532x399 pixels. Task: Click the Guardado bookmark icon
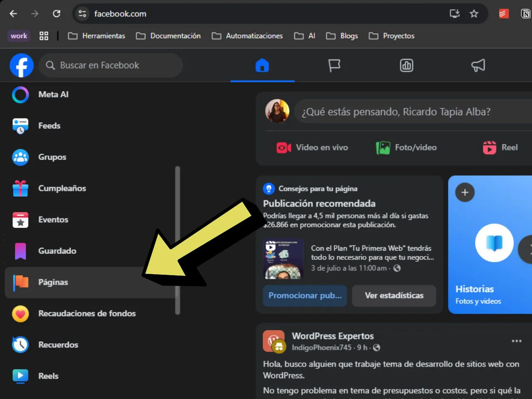pyautogui.click(x=20, y=251)
